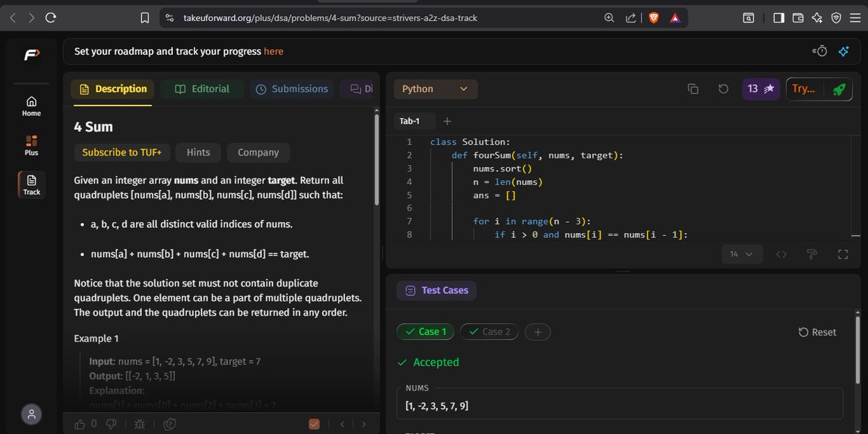This screenshot has width=868, height=434.
Task: Open site settings icon in address bar
Action: (x=170, y=18)
